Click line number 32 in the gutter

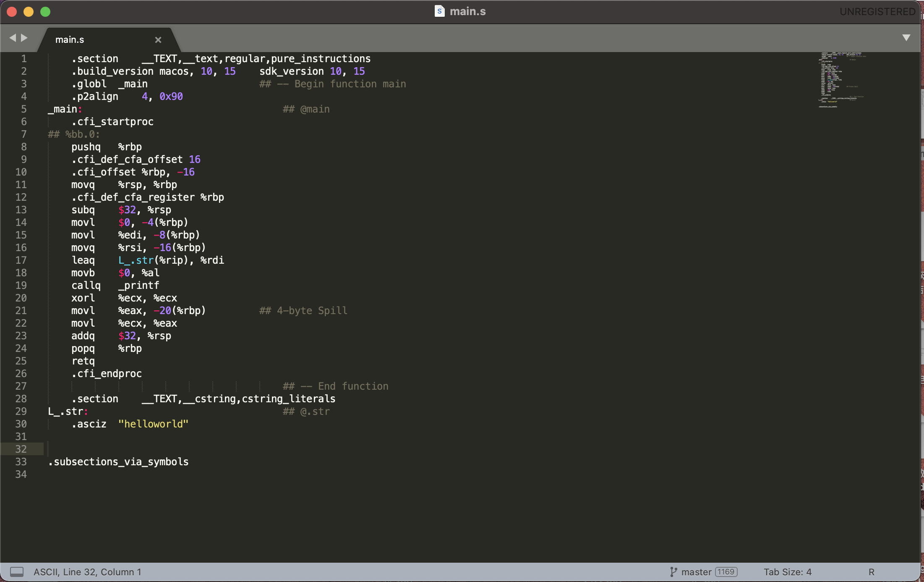[x=21, y=449]
